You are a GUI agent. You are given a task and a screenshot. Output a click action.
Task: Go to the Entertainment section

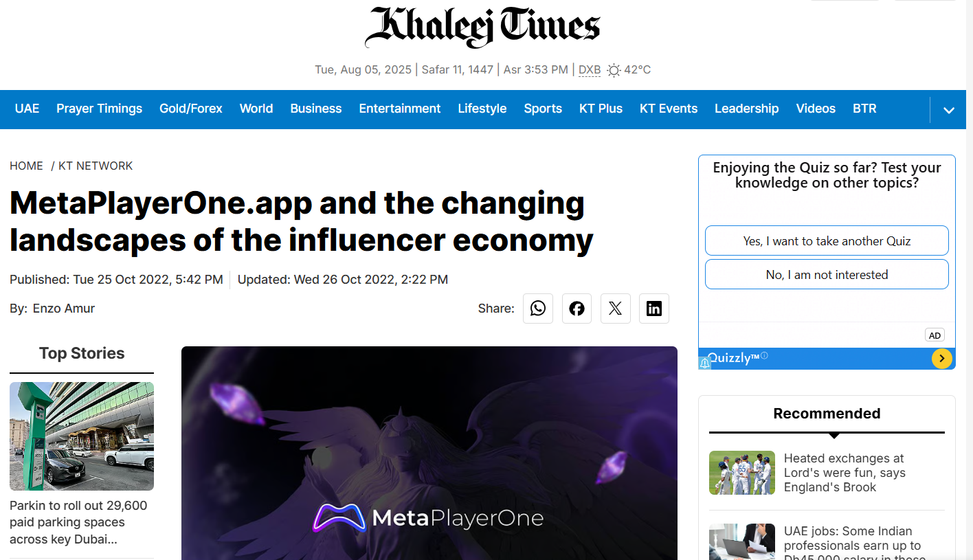click(x=400, y=109)
